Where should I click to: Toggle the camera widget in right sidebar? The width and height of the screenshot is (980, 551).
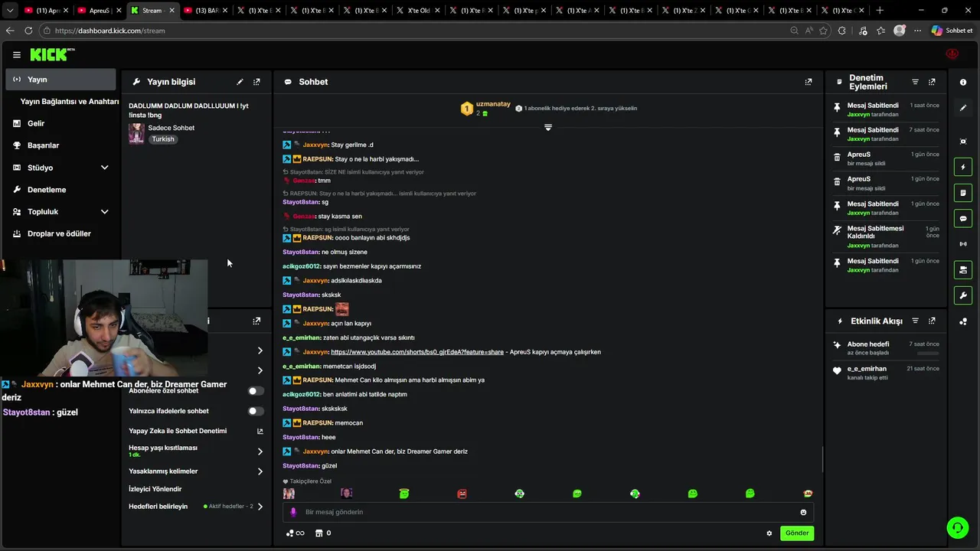tap(963, 270)
